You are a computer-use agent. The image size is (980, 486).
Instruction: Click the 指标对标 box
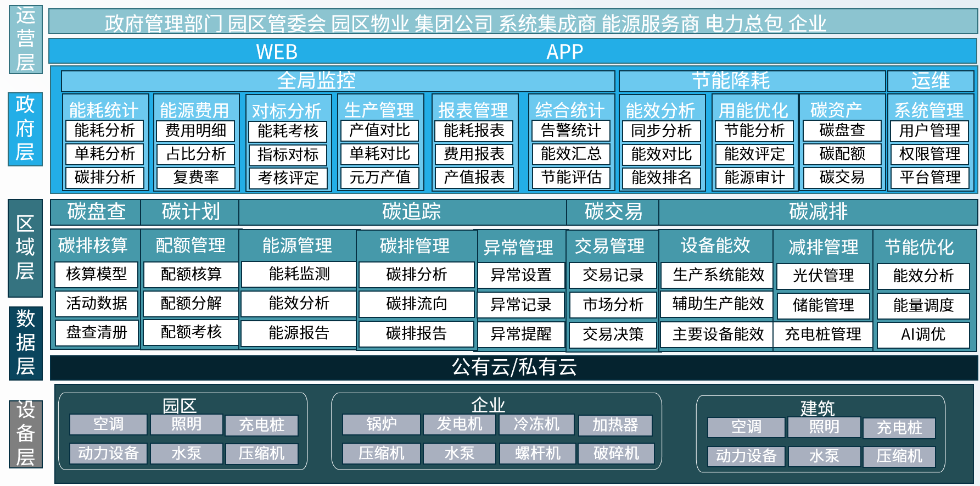(x=288, y=155)
